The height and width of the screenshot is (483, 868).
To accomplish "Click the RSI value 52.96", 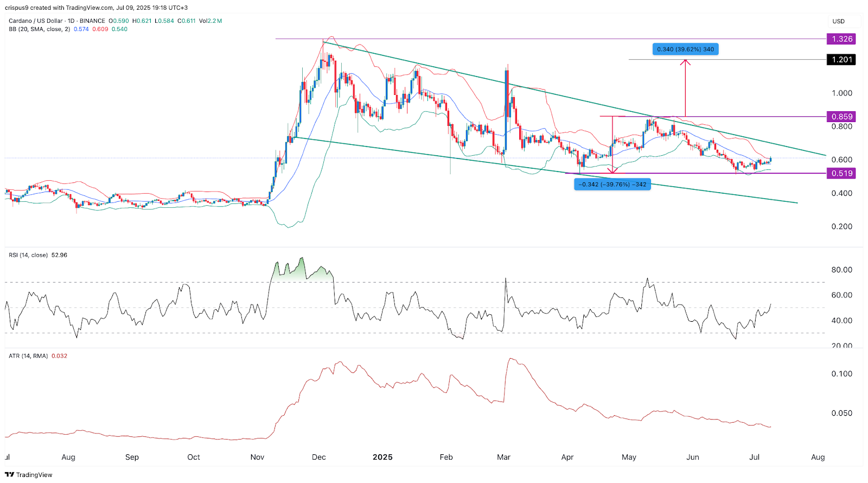I will point(59,255).
